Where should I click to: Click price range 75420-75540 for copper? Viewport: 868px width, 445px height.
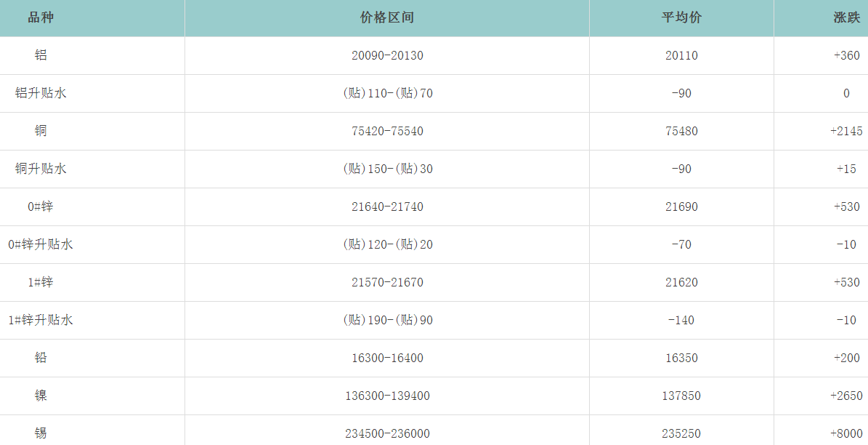(387, 131)
